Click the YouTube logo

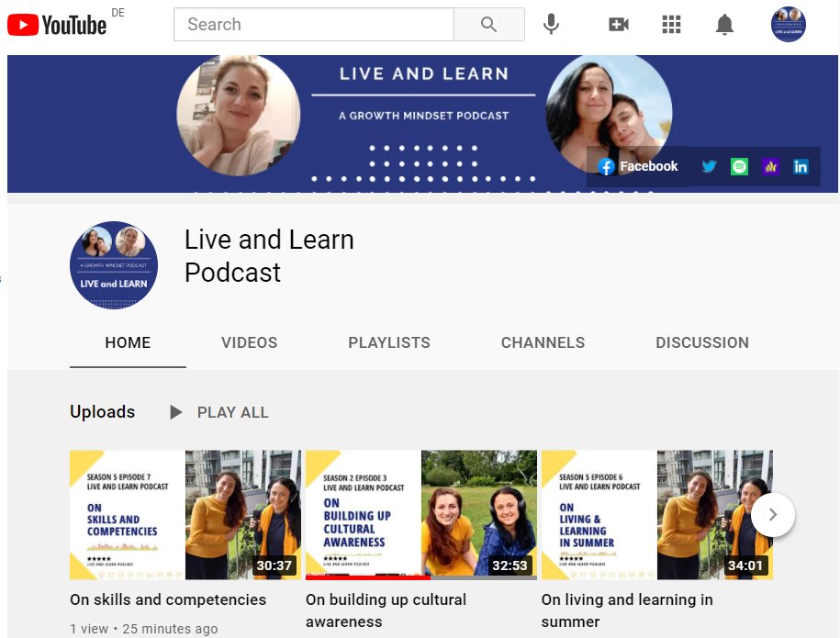[x=55, y=24]
